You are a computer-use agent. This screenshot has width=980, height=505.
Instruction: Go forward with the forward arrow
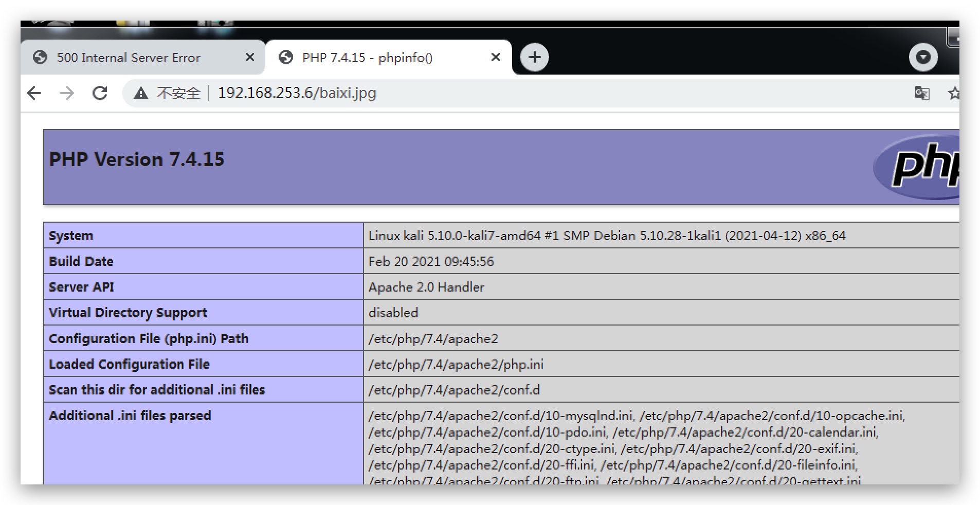(67, 93)
